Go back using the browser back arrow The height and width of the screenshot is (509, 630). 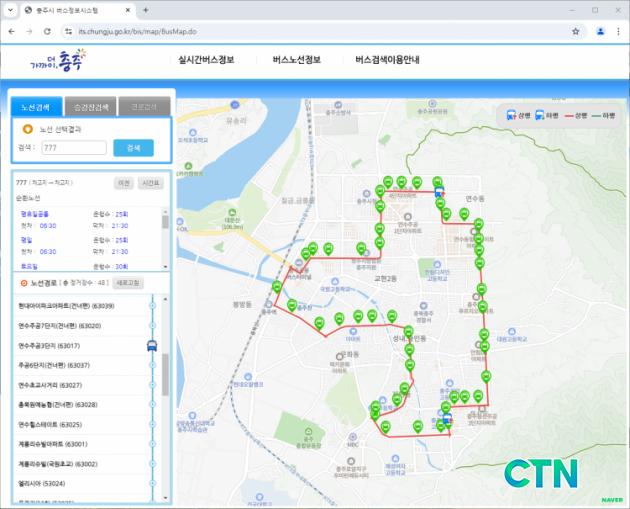click(11, 31)
